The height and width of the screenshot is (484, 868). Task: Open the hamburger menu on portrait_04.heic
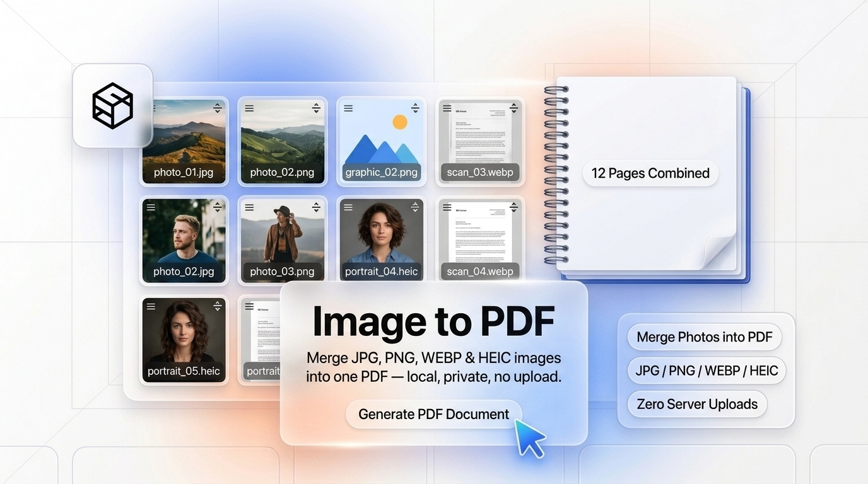pyautogui.click(x=348, y=207)
